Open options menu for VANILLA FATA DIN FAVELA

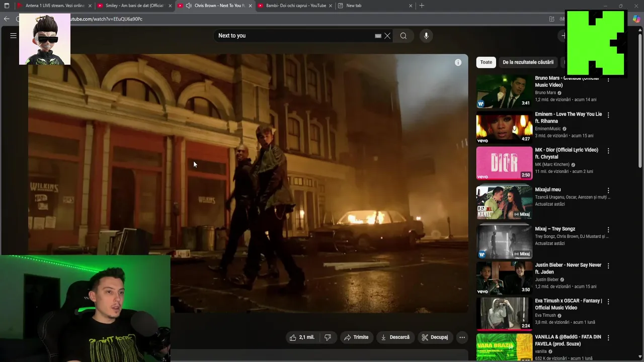[x=608, y=338]
